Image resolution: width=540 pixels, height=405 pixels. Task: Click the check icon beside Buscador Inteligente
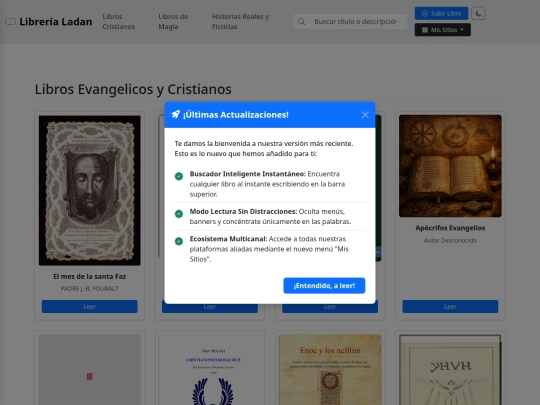(179, 176)
